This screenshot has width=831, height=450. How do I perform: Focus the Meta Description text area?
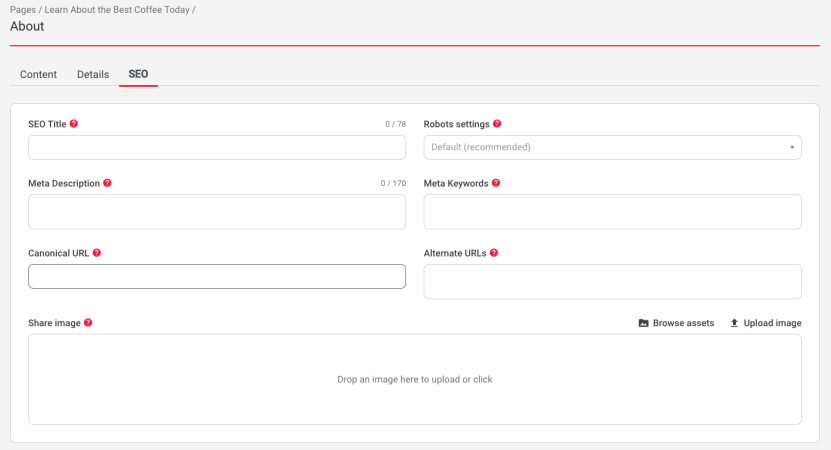(217, 212)
